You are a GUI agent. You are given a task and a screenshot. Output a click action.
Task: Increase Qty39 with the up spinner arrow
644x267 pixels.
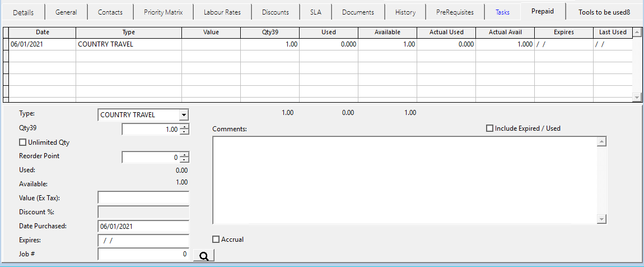[x=185, y=127]
